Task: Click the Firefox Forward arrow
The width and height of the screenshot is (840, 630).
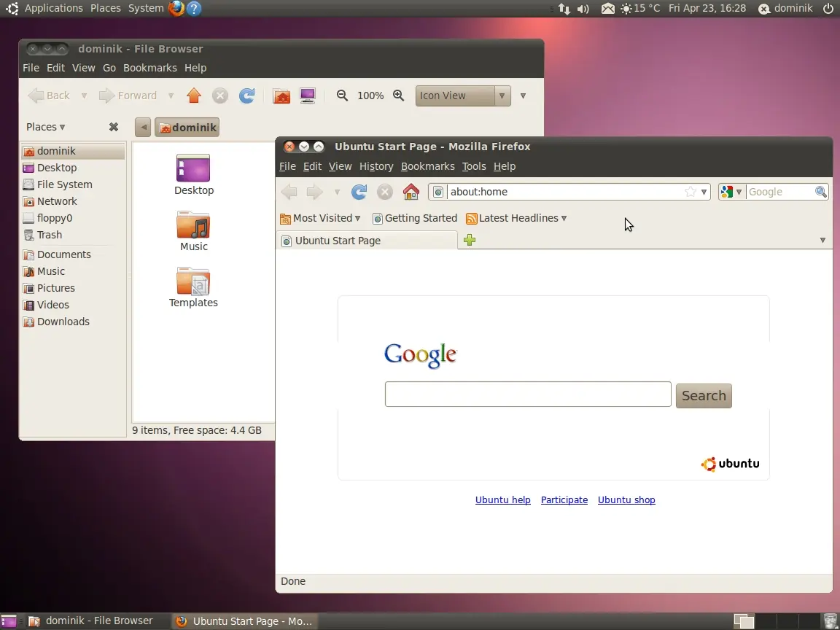Action: pyautogui.click(x=314, y=192)
